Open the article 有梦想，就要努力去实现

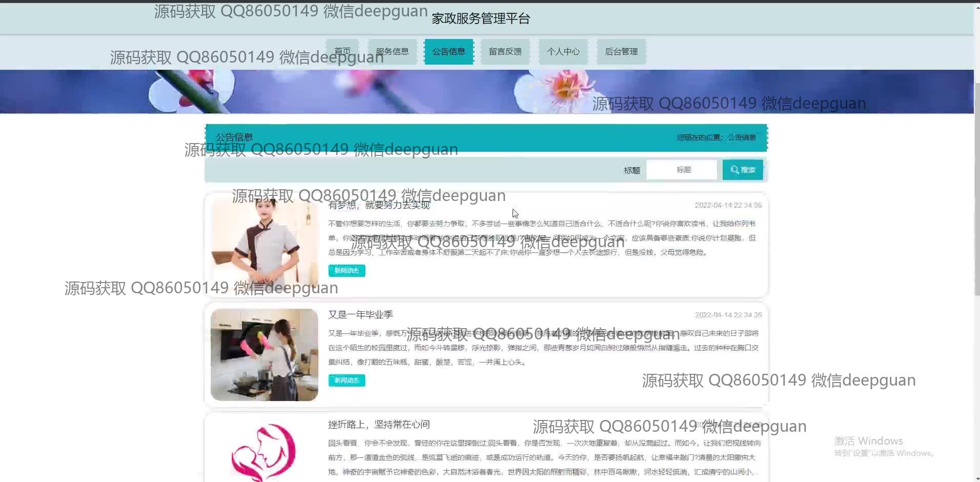click(x=379, y=205)
